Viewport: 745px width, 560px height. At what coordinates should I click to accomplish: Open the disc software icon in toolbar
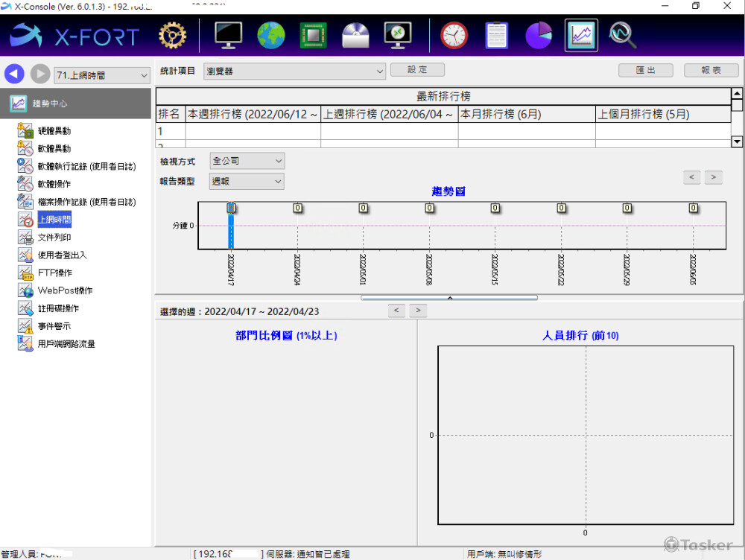355,35
